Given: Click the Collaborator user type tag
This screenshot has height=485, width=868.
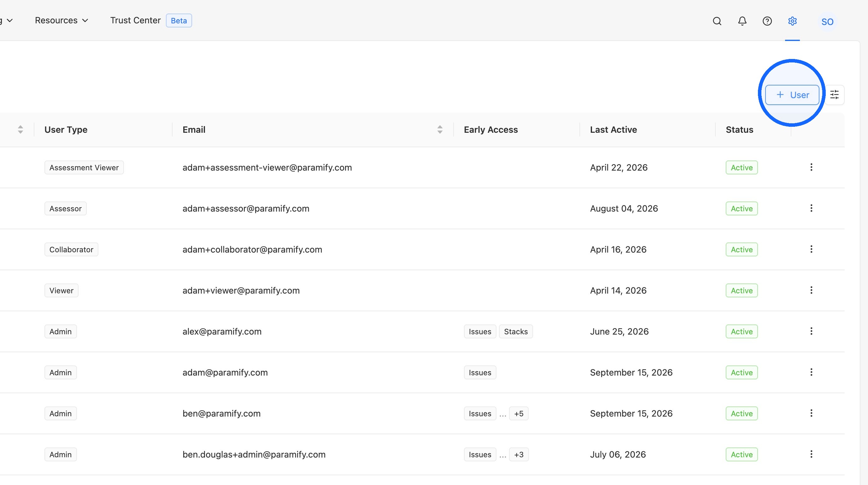Looking at the screenshot, I should (71, 250).
